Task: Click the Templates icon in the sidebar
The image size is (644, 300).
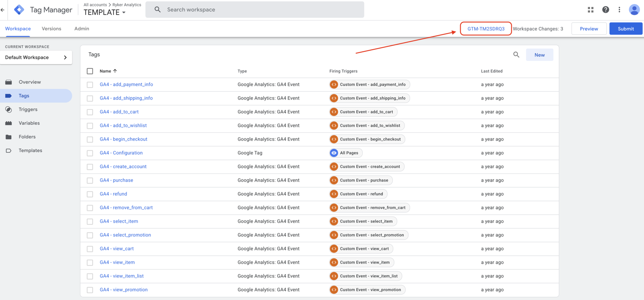Action: pyautogui.click(x=8, y=151)
